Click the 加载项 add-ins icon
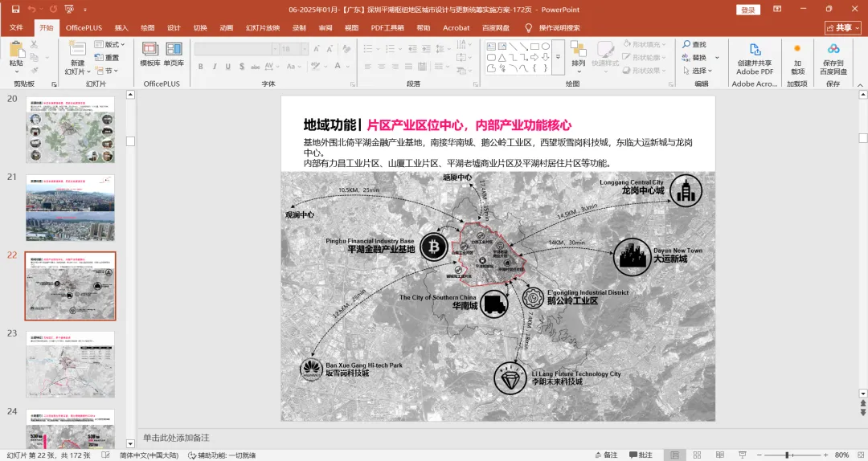The height and width of the screenshot is (461, 868). tap(797, 49)
